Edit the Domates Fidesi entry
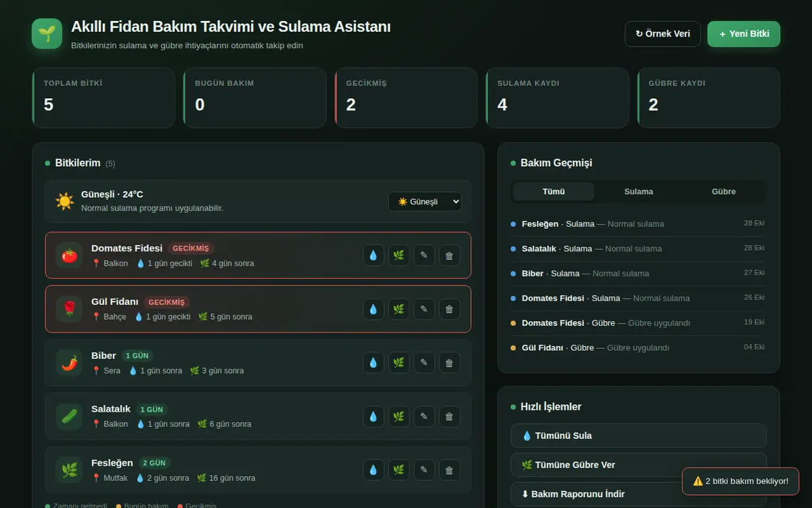The width and height of the screenshot is (812, 508). (424, 255)
